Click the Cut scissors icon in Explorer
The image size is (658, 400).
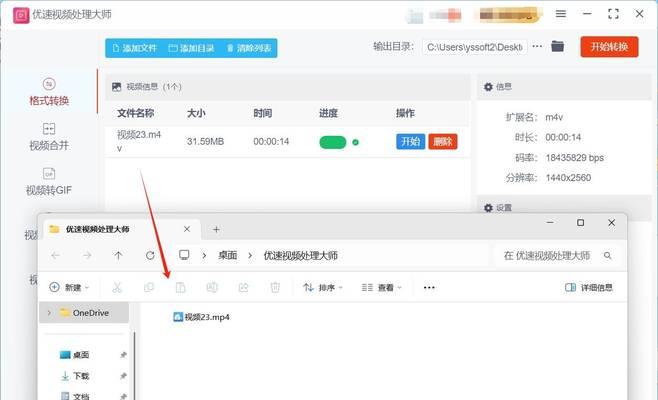click(x=117, y=288)
